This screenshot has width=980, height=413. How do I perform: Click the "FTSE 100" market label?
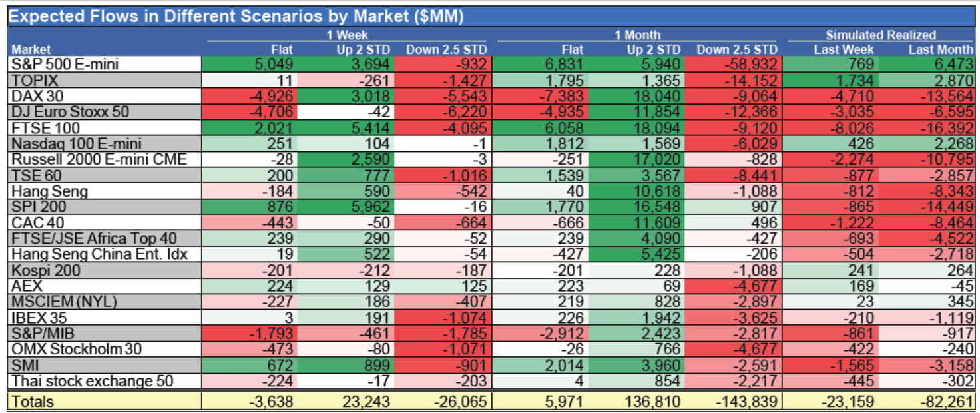coord(45,128)
